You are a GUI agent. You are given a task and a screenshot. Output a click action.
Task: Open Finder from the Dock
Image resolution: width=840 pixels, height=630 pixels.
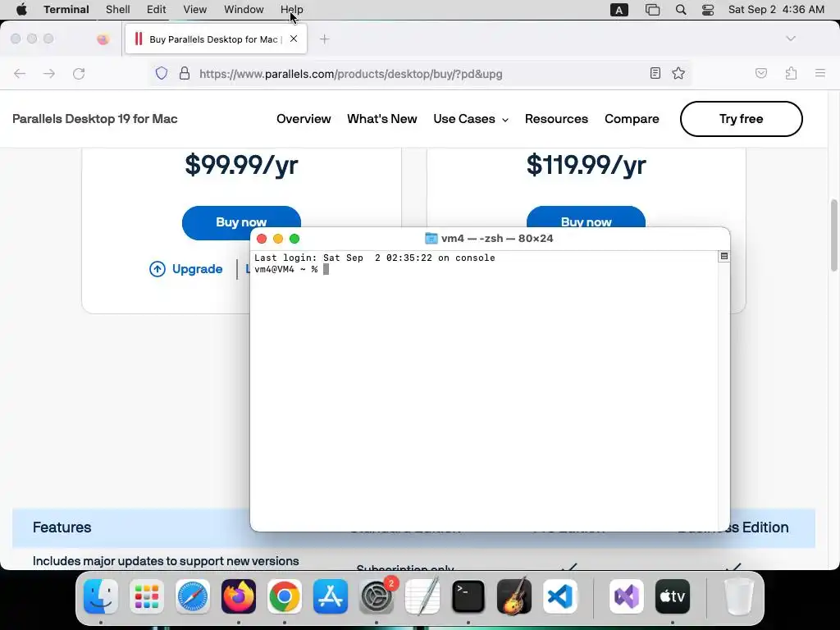coord(101,596)
